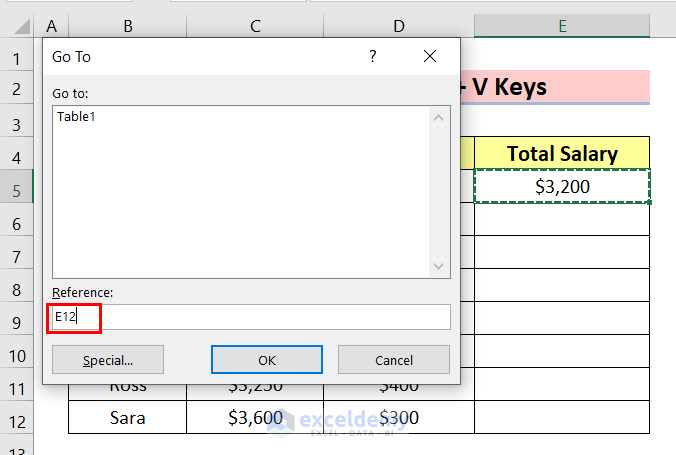
Task: Click the Reference input field containing E12
Action: pos(251,317)
